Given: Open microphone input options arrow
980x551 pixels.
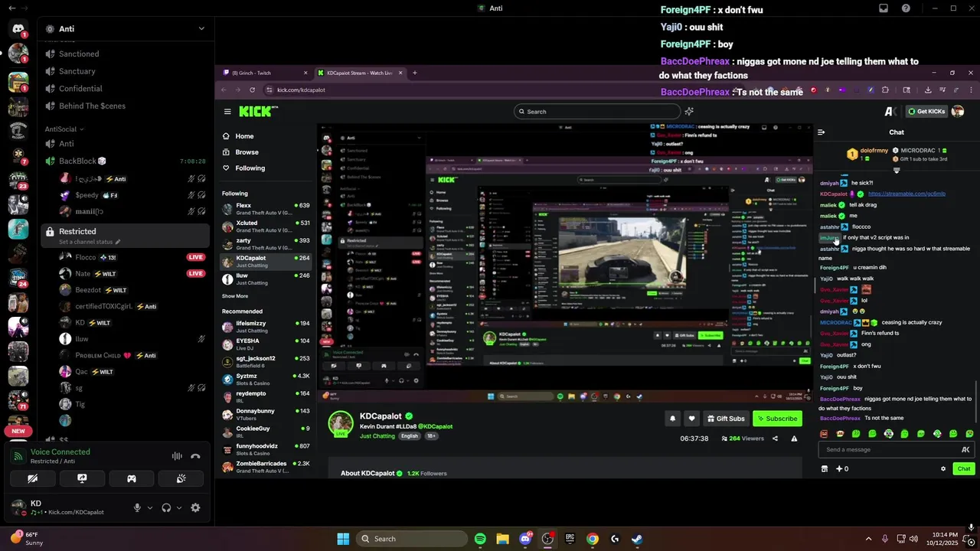Looking at the screenshot, I should pyautogui.click(x=149, y=507).
